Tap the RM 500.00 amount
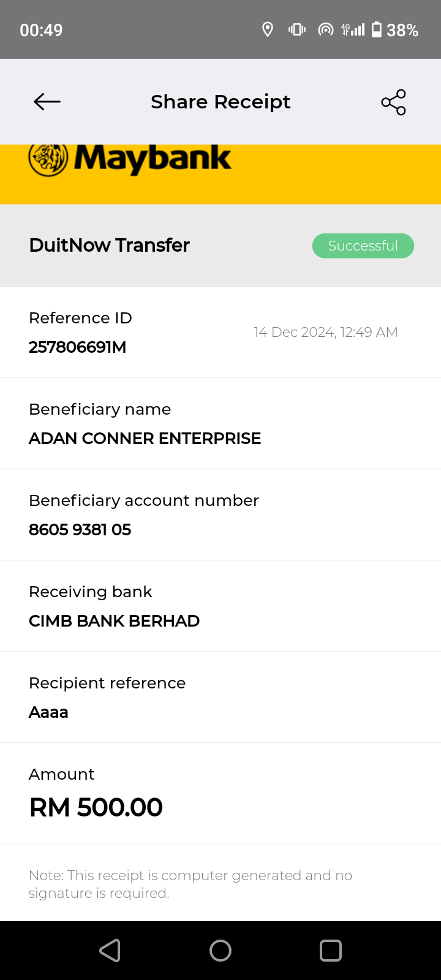Viewport: 441px width, 980px height. coord(96,807)
